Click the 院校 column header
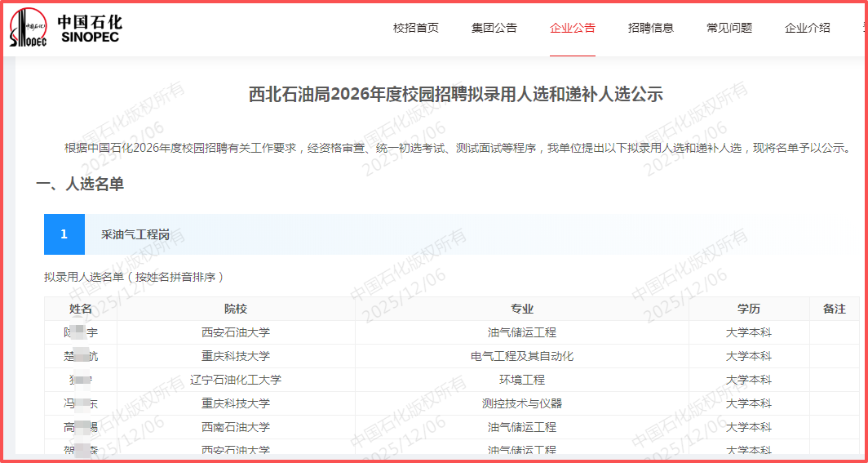Screen dimensions: 868x463 pyautogui.click(x=236, y=309)
